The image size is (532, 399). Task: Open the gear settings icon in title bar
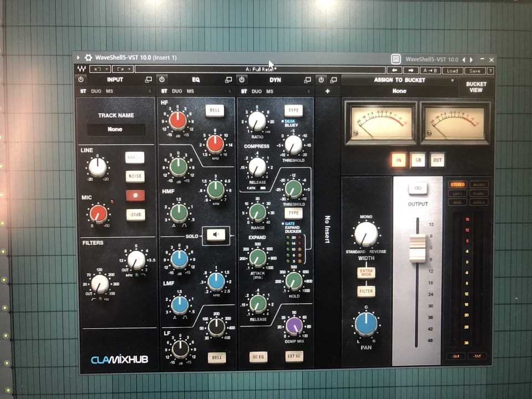pos(89,57)
